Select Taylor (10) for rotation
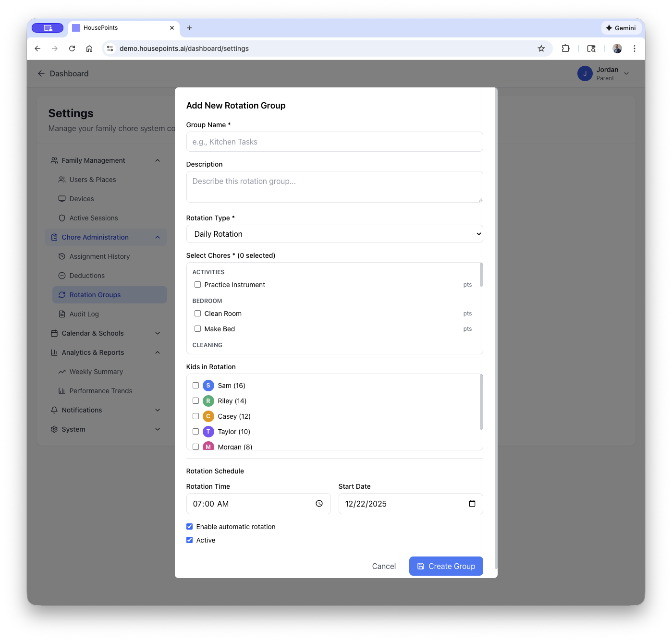The image size is (672, 641). 195,432
